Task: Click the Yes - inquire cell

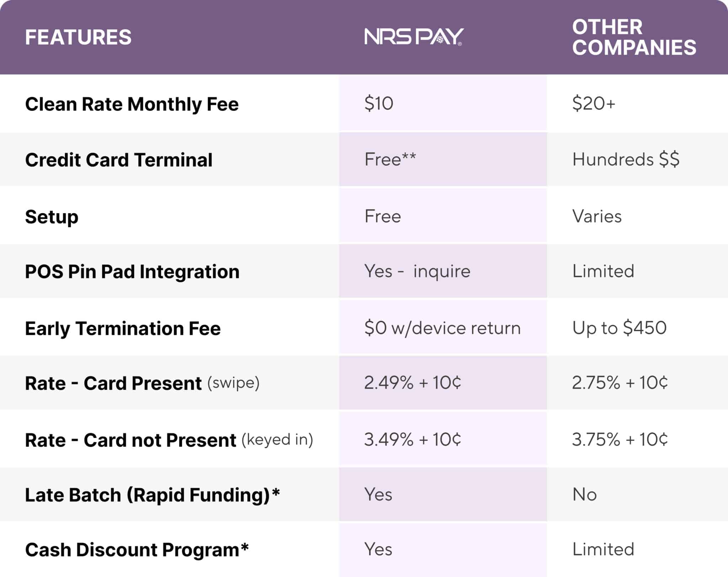Action: coord(417,271)
